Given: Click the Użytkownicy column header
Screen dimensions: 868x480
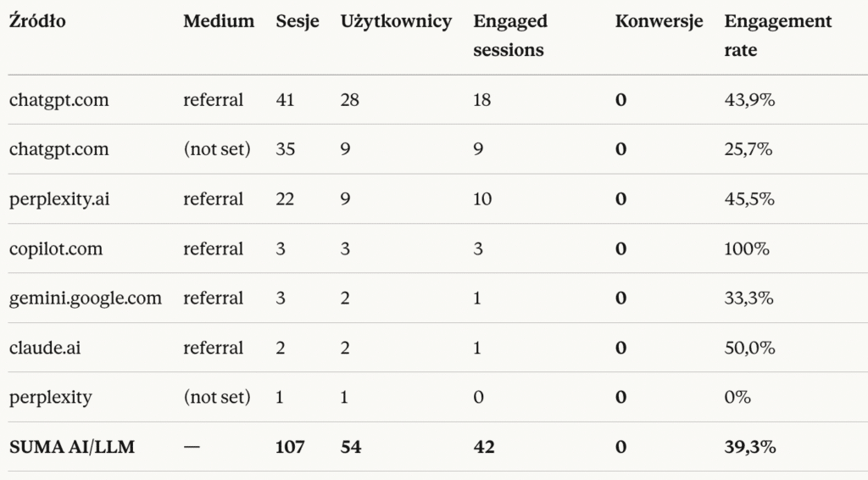Looking at the screenshot, I should (396, 22).
